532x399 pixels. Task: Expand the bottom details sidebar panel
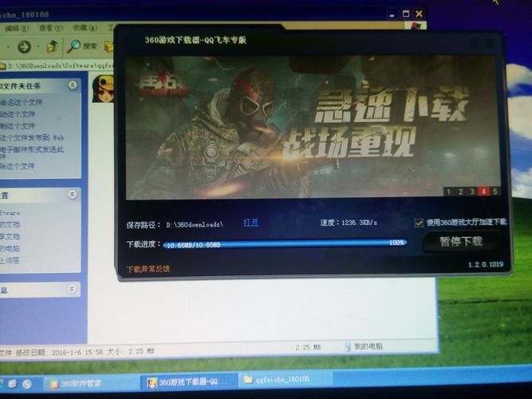pyautogui.click(x=72, y=289)
